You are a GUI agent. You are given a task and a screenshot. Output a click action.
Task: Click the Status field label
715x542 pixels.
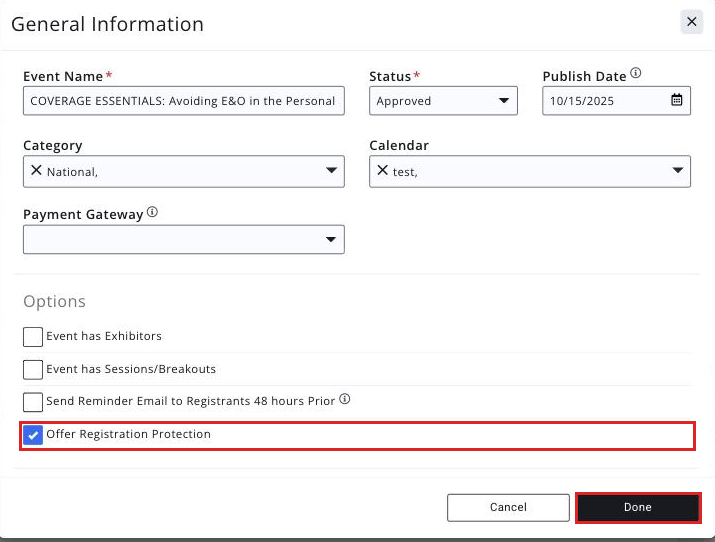[x=390, y=76]
